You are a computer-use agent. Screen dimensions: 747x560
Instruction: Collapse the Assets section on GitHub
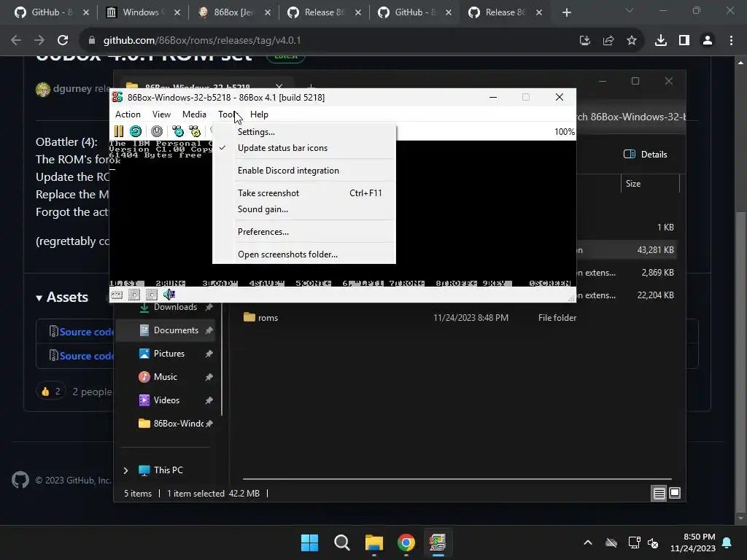(x=62, y=297)
